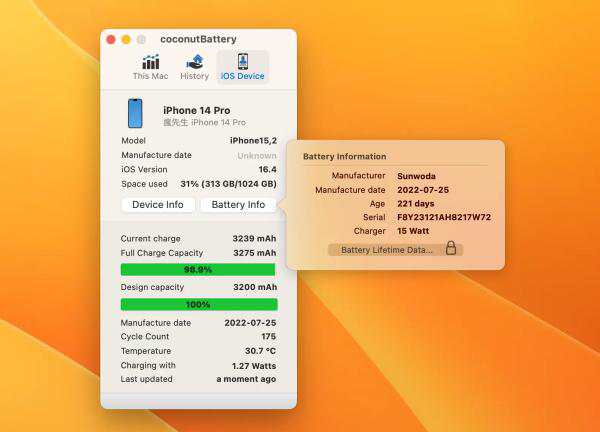Click current charge value 3239 mAh
The height and width of the screenshot is (432, 600).
[254, 238]
